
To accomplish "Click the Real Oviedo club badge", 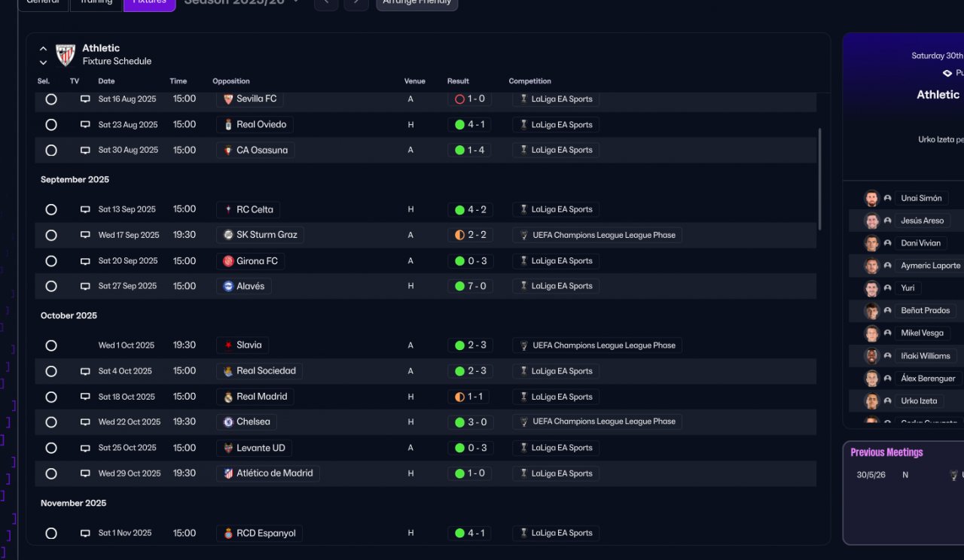I will (x=228, y=125).
